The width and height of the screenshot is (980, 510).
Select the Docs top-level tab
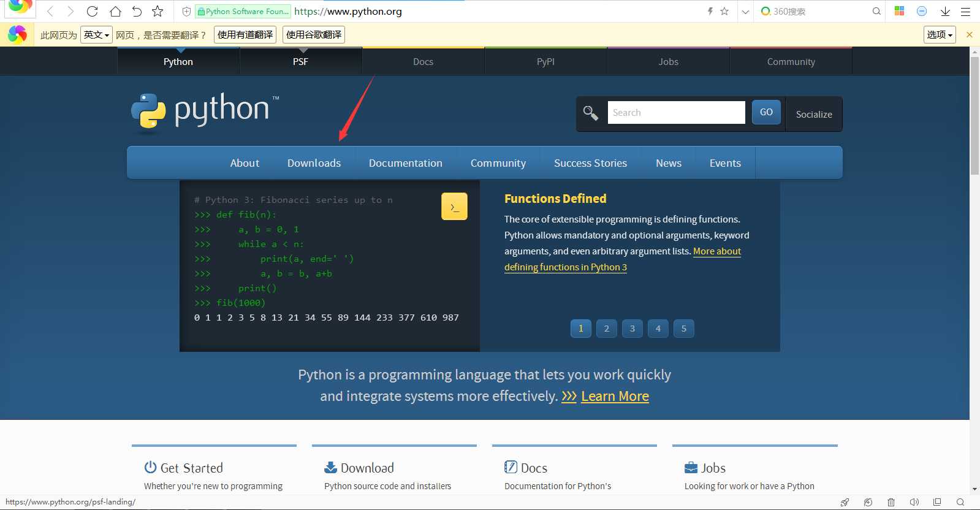(x=424, y=61)
